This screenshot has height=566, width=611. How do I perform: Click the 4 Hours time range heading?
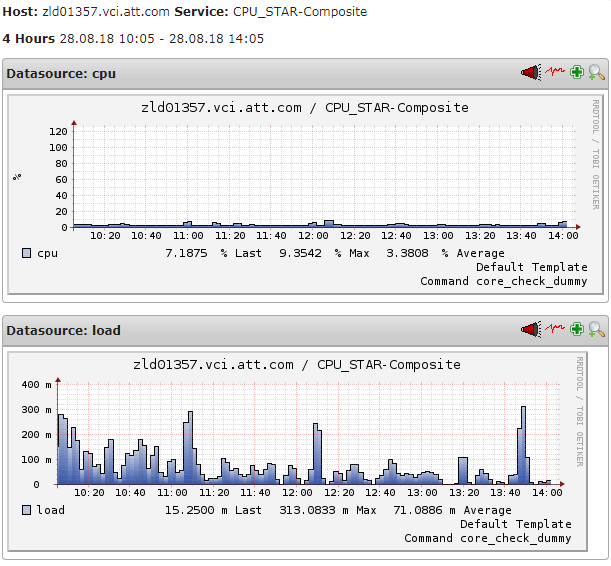pyautogui.click(x=29, y=39)
